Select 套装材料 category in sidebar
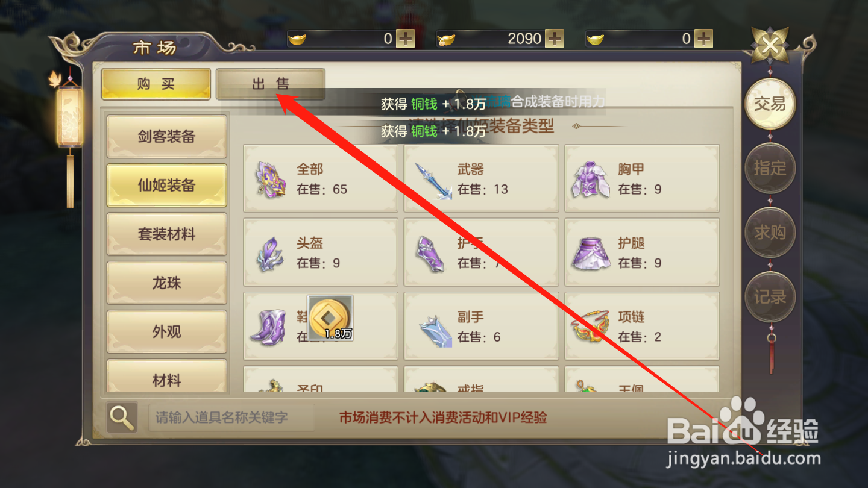868x488 pixels. 167,234
